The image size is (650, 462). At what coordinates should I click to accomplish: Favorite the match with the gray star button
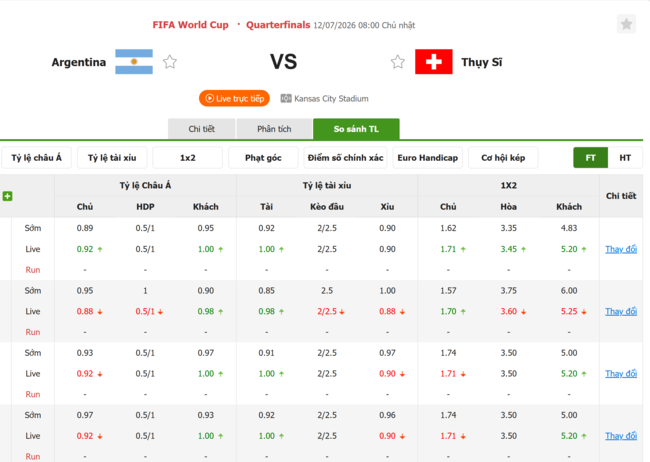pyautogui.click(x=626, y=24)
